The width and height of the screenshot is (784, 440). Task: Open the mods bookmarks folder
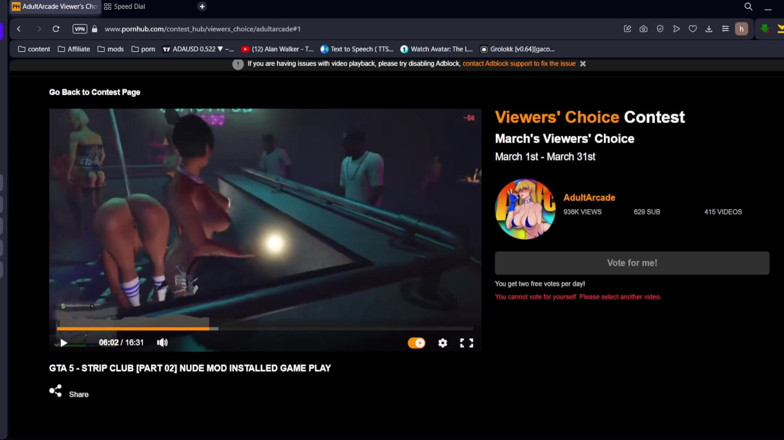[110, 49]
